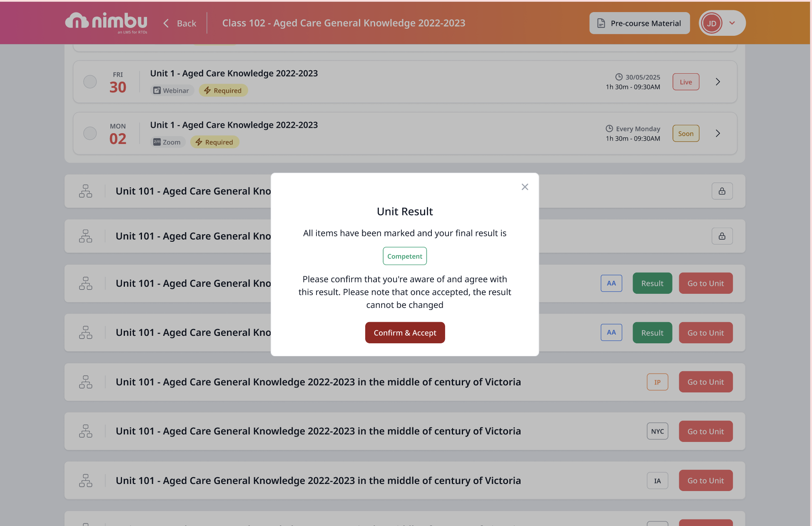The height and width of the screenshot is (526, 812).
Task: Click the lock icon on the first Unit 101 row
Action: (722, 191)
